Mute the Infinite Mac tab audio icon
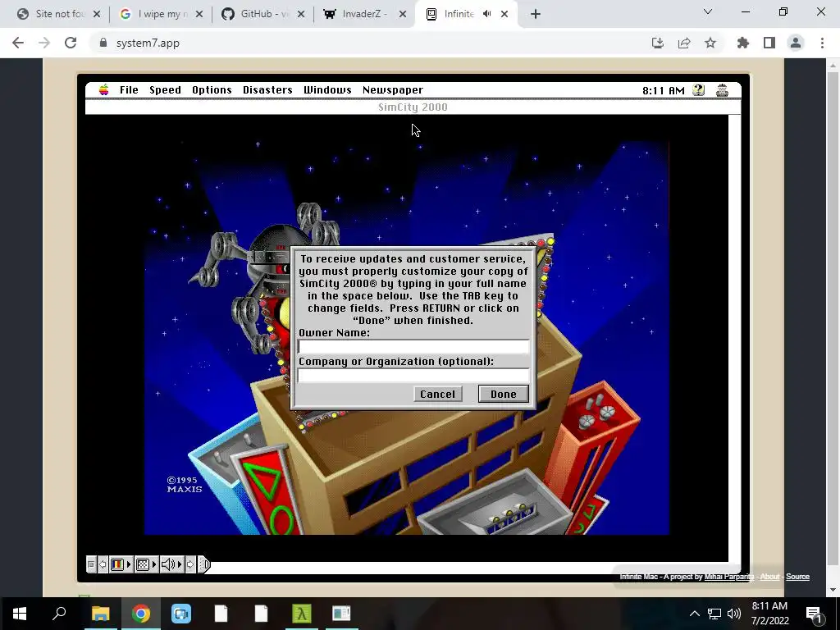This screenshot has height=630, width=840. point(487,14)
